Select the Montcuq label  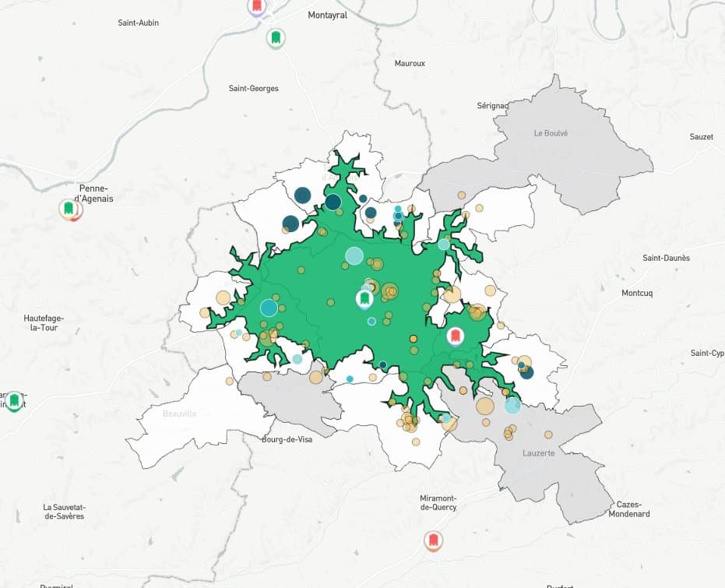pos(637,293)
